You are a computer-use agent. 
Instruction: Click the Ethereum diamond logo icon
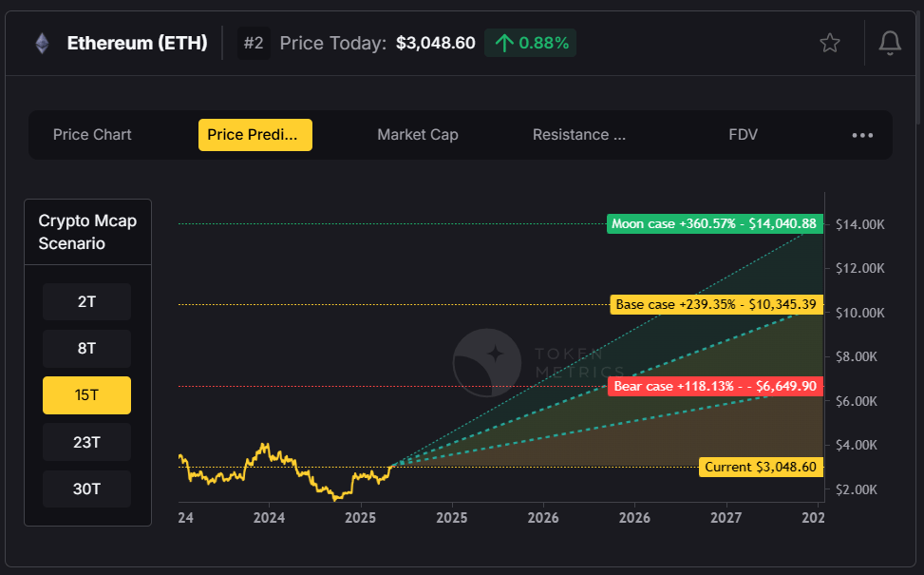click(42, 43)
